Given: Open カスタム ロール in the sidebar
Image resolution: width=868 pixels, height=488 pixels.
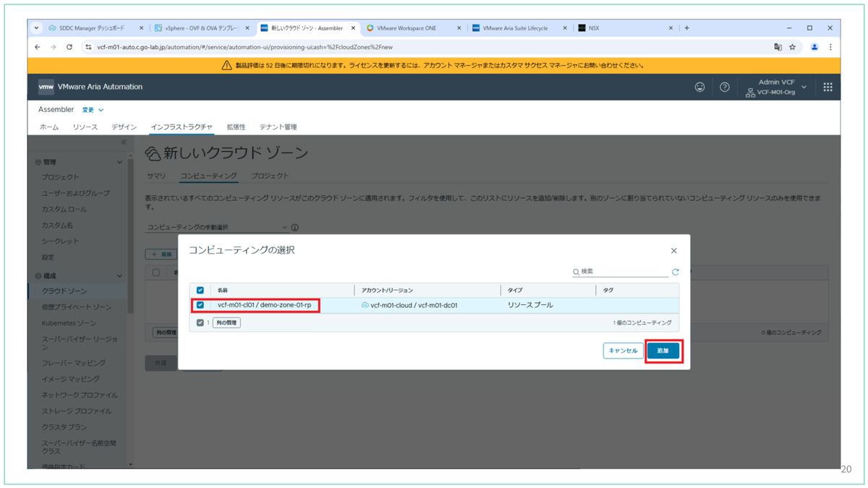Looking at the screenshot, I should (x=64, y=209).
